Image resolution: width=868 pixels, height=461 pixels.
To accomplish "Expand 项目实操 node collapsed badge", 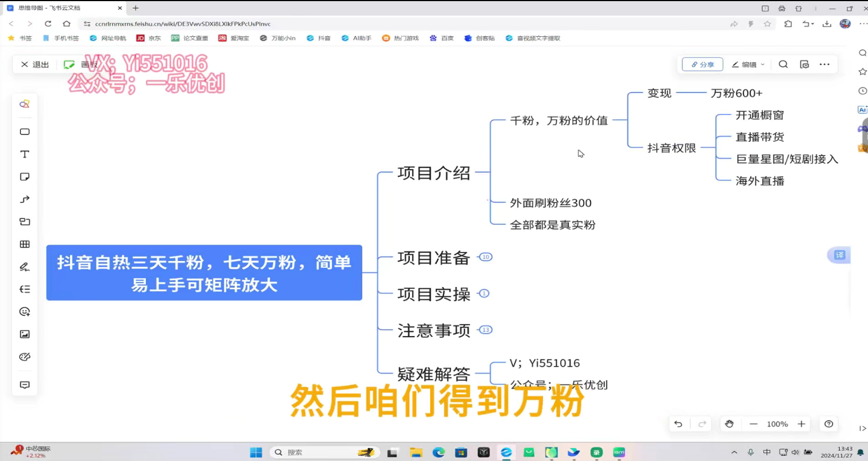I will pos(484,294).
